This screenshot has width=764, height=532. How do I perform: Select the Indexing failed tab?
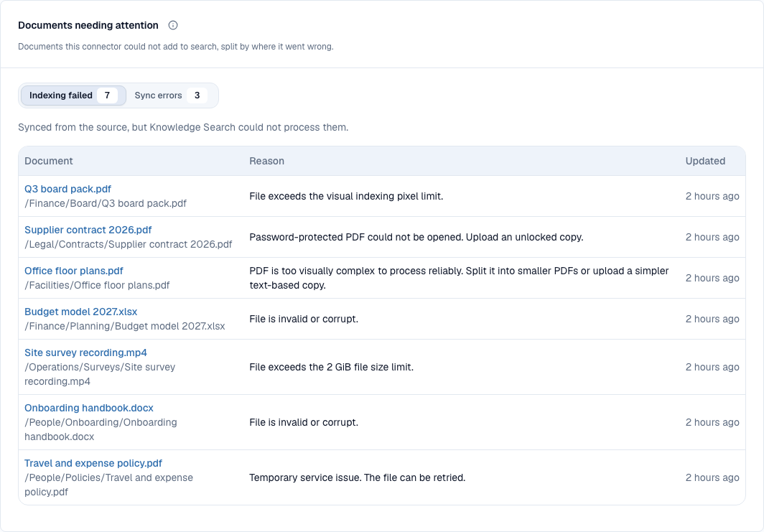click(73, 95)
